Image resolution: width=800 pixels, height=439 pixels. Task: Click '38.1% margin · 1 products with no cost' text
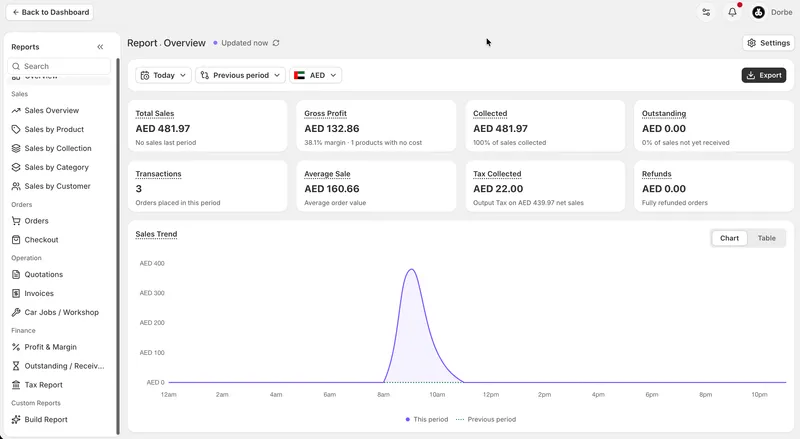click(363, 142)
